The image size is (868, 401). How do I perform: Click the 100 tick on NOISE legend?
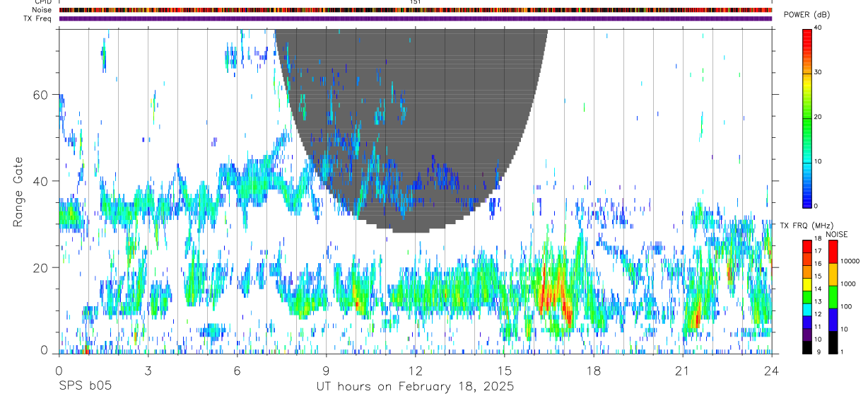tap(846, 306)
